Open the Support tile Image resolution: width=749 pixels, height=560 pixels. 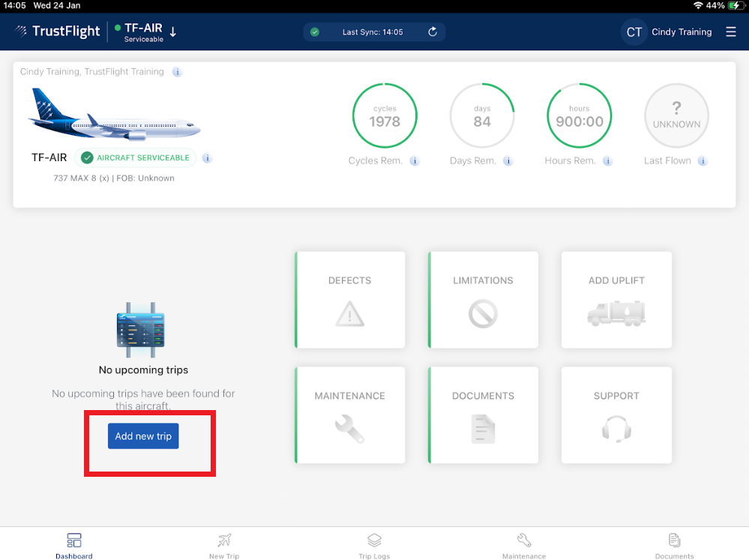coord(616,415)
